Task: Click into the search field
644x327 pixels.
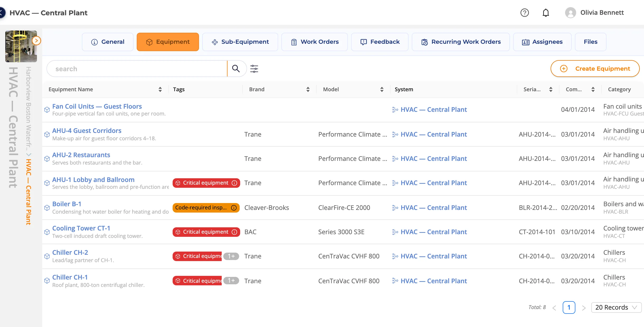Action: [x=137, y=69]
